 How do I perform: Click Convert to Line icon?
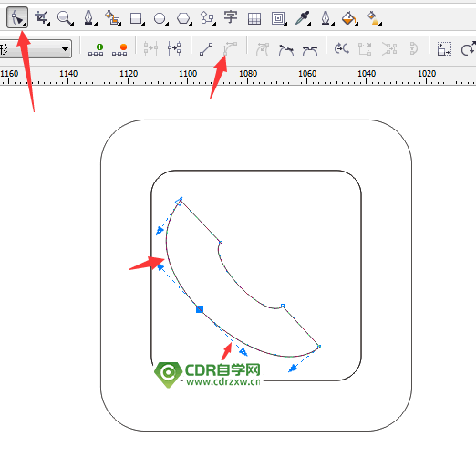(x=206, y=49)
